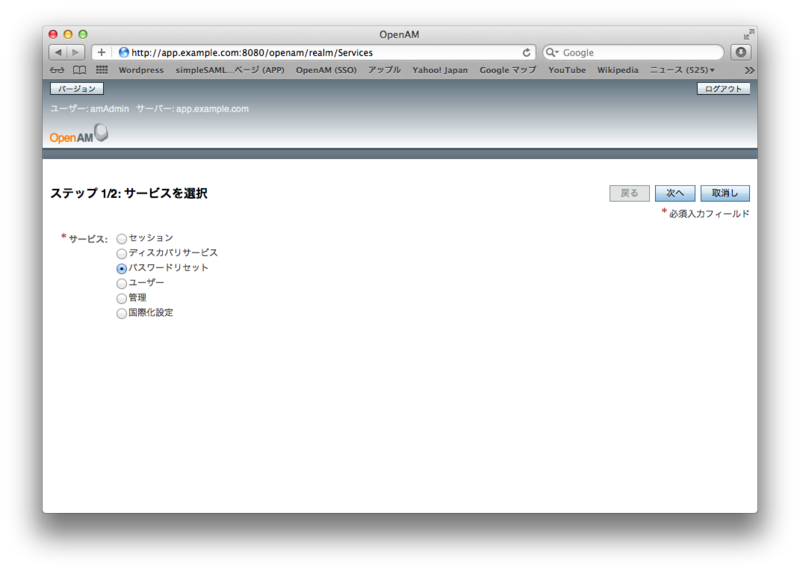Reload the page with the refresh icon
Viewport: 800px width, 572px height.
pyautogui.click(x=527, y=52)
